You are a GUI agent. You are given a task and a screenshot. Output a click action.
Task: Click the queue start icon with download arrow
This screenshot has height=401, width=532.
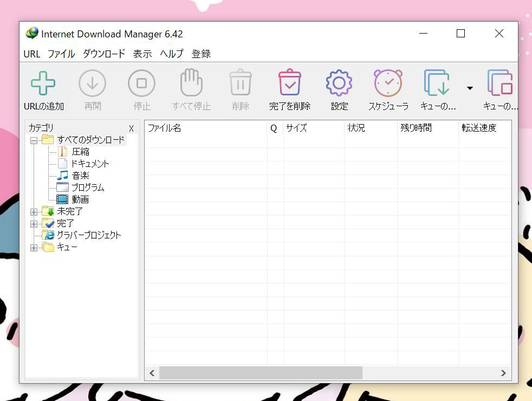pyautogui.click(x=437, y=83)
